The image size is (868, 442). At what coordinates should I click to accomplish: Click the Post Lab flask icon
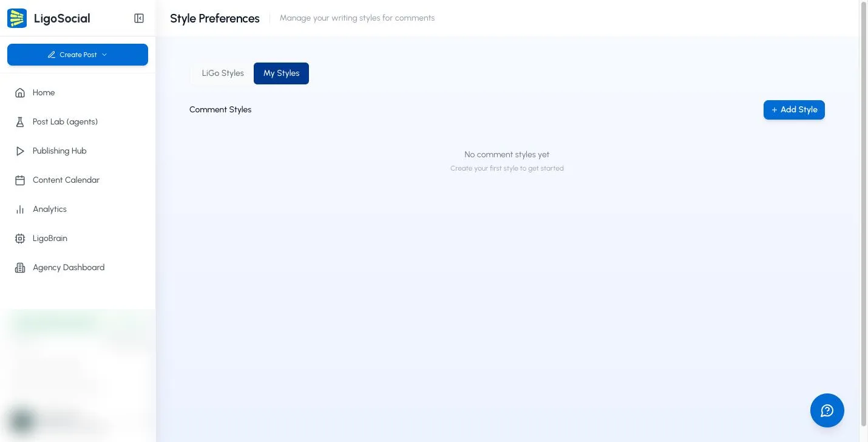coord(20,122)
